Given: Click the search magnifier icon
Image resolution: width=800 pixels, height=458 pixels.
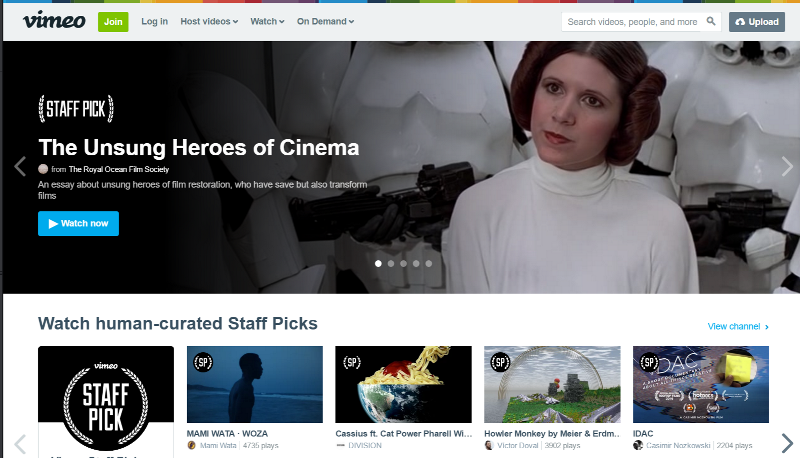Looking at the screenshot, I should (711, 21).
